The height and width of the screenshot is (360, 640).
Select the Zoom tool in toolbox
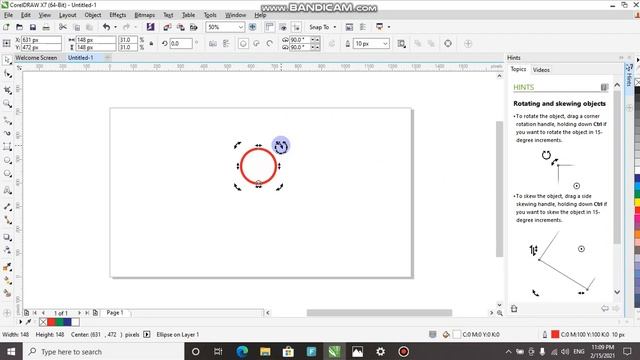7,104
